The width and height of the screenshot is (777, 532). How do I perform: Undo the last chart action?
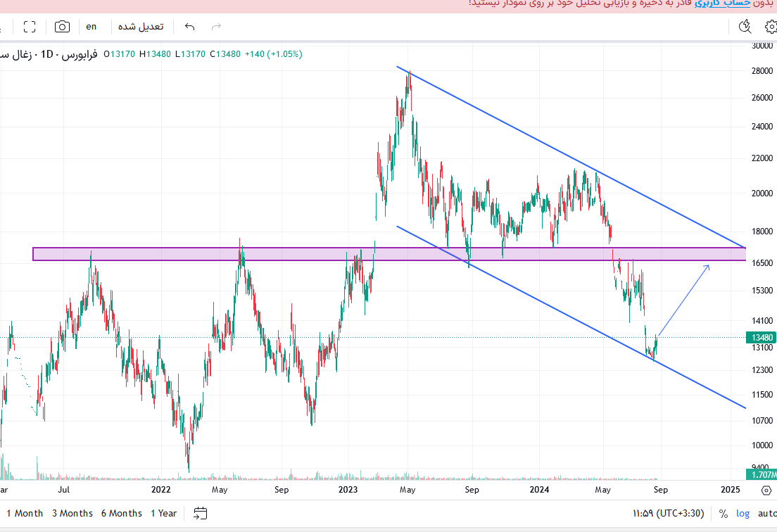pyautogui.click(x=189, y=27)
